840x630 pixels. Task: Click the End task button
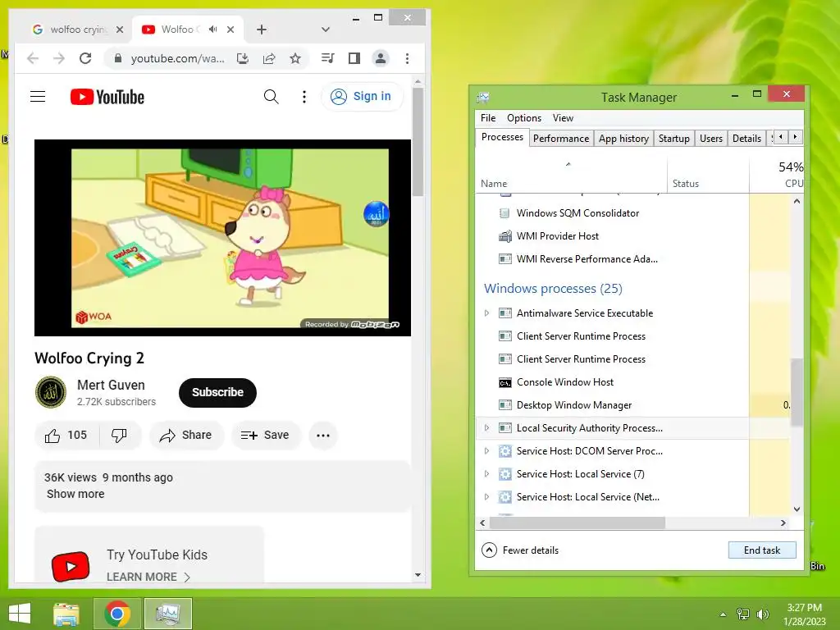point(762,550)
